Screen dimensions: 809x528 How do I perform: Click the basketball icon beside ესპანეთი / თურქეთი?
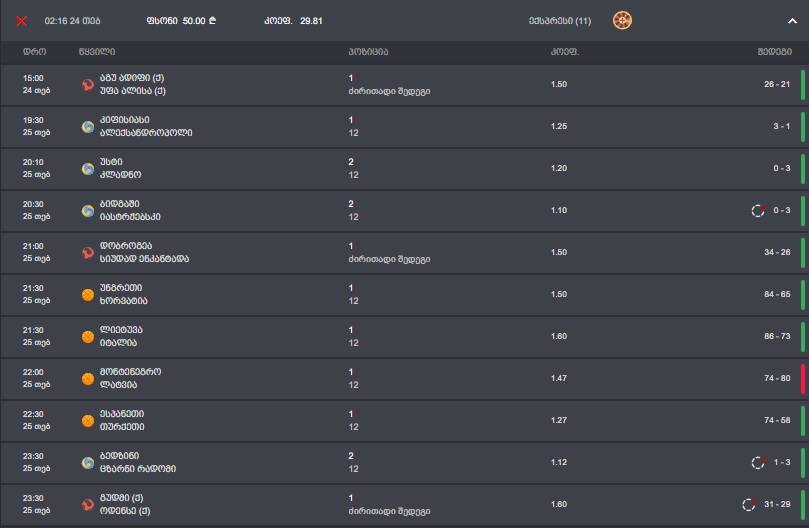tap(88, 421)
